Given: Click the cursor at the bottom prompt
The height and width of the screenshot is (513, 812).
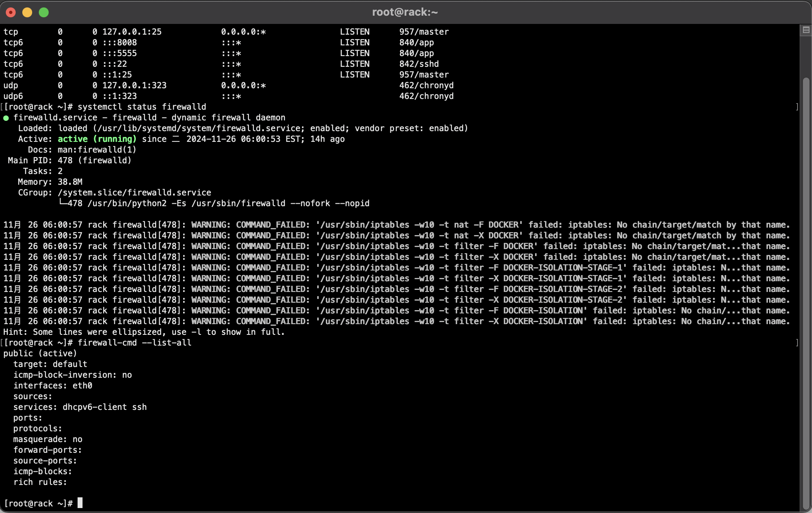Looking at the screenshot, I should coord(80,503).
